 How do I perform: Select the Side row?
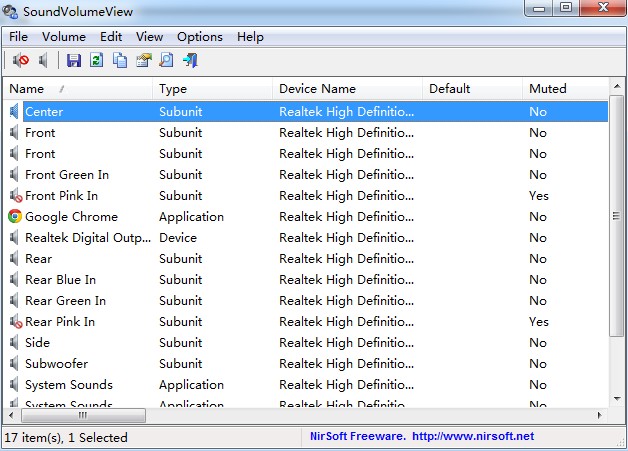click(x=306, y=342)
